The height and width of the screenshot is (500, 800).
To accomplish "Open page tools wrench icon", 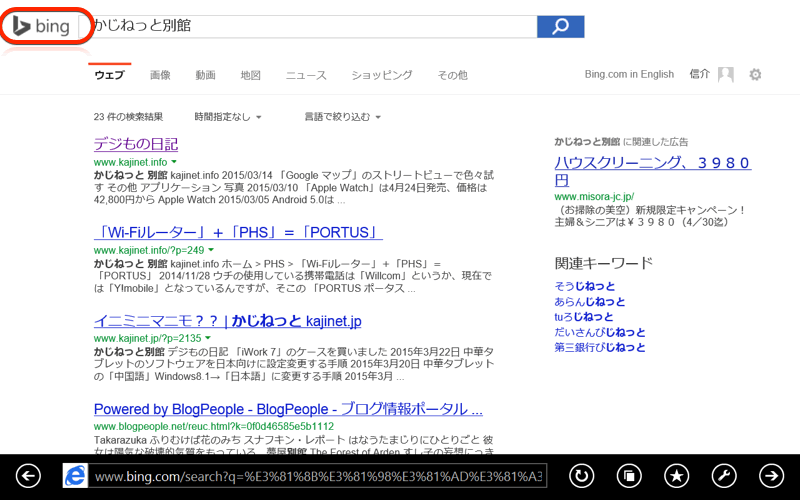I will (x=724, y=475).
